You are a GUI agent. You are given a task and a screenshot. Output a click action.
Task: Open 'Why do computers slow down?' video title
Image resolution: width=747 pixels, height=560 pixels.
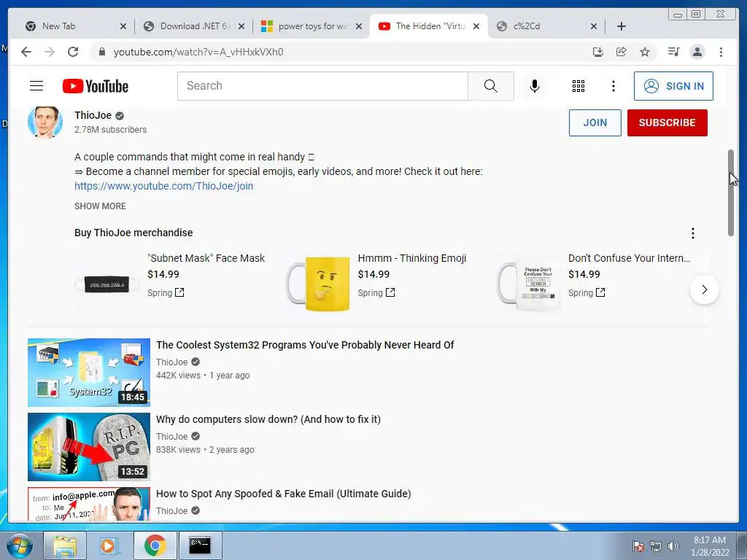(x=268, y=419)
